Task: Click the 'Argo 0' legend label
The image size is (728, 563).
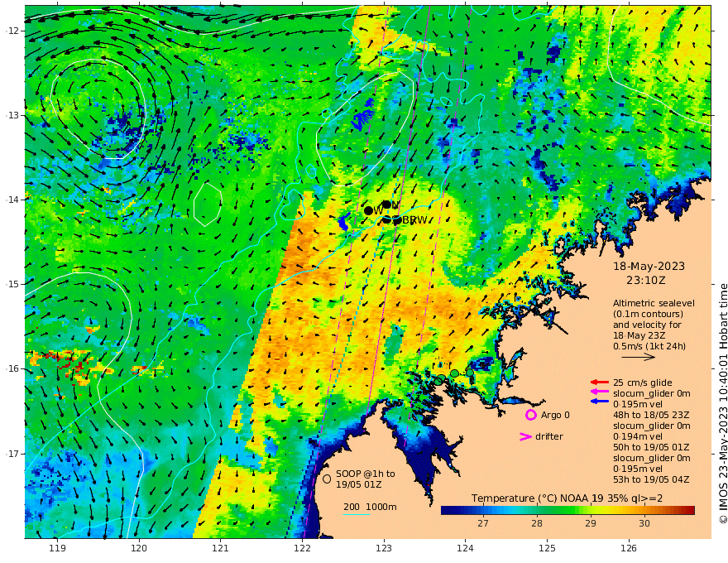Action: point(555,415)
